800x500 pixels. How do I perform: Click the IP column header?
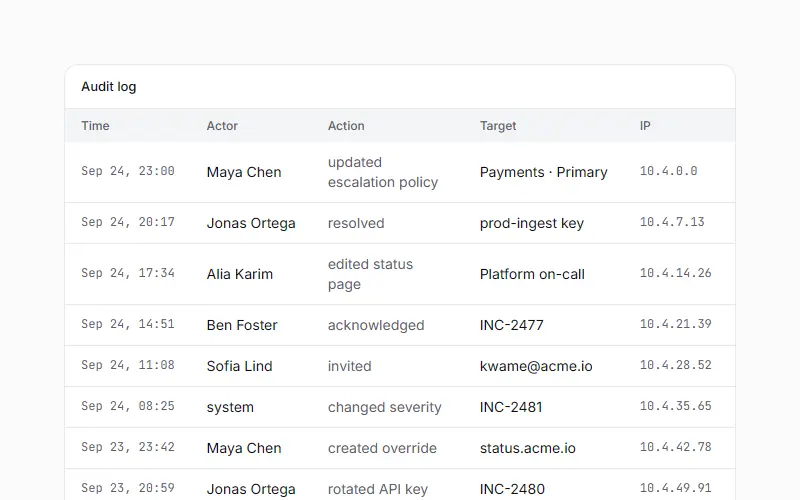[645, 126]
